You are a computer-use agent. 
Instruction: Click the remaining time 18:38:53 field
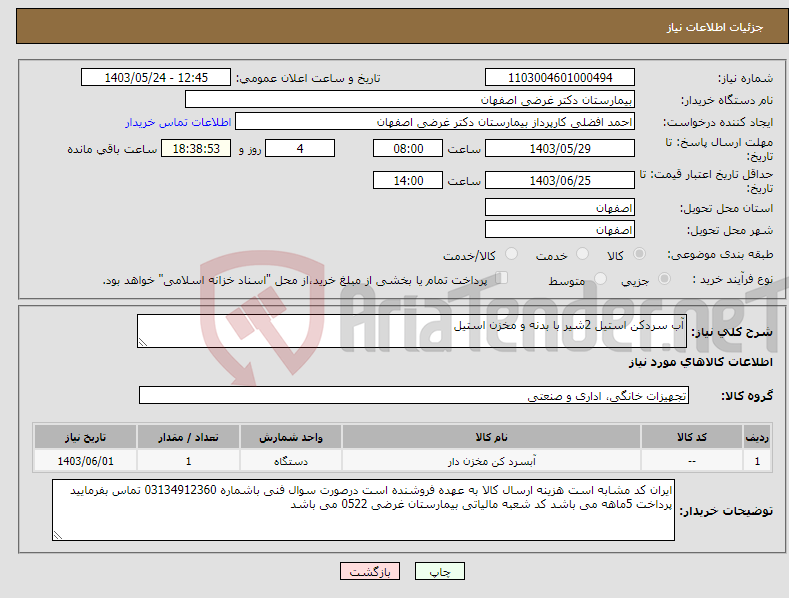pos(196,148)
